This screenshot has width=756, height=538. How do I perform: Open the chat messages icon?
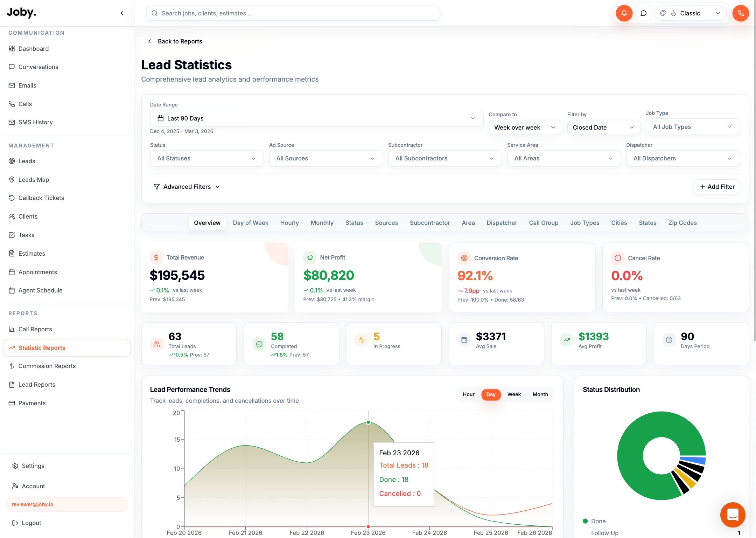tap(643, 13)
